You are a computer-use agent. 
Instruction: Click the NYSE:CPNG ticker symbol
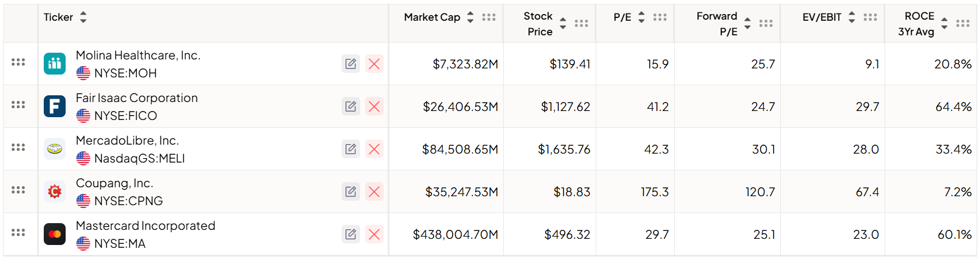coord(128,201)
